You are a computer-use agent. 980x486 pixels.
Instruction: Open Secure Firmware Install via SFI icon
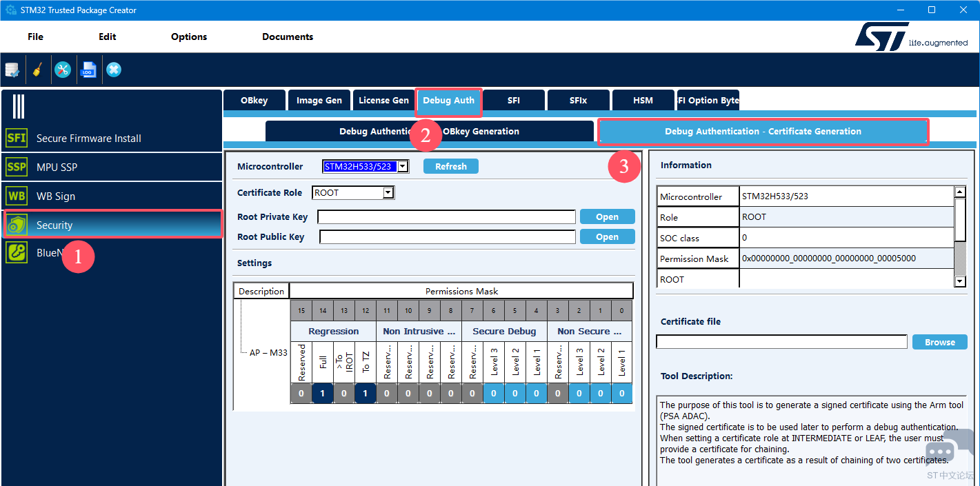17,138
